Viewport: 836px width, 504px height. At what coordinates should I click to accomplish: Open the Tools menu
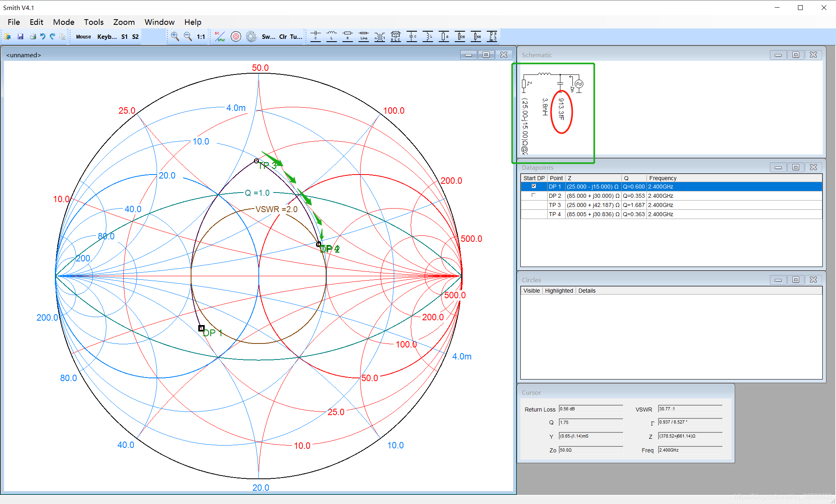coord(94,22)
